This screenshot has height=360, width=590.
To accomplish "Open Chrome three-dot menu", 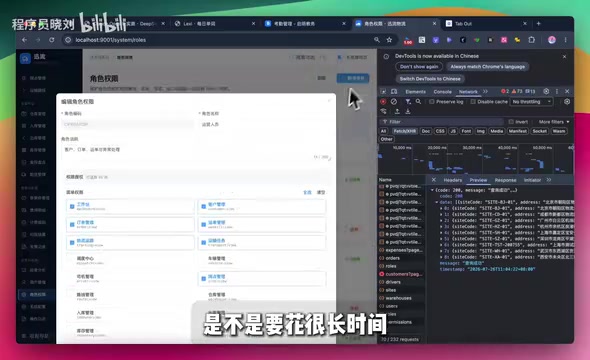I will pyautogui.click(x=565, y=40).
